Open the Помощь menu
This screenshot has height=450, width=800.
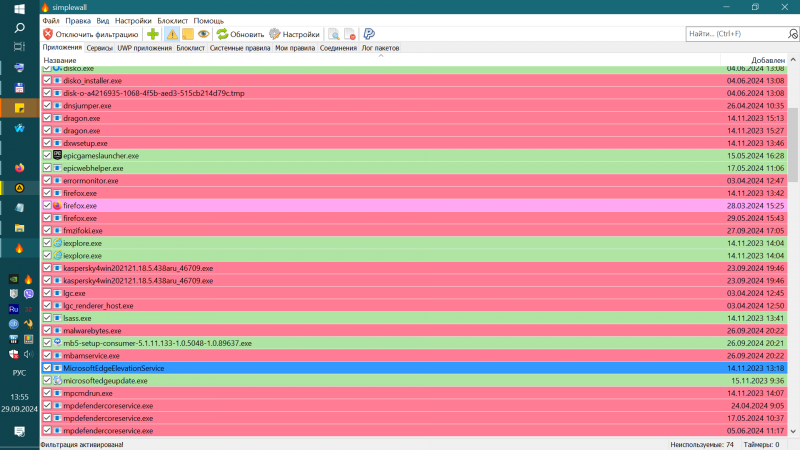[x=209, y=21]
